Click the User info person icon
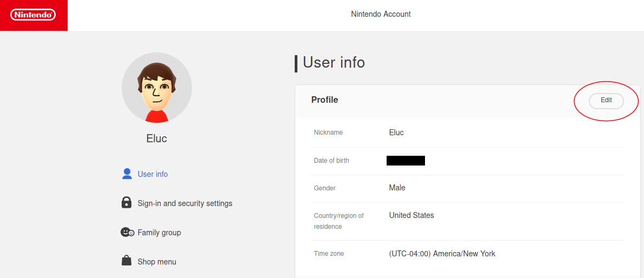The height and width of the screenshot is (278, 644). click(127, 174)
